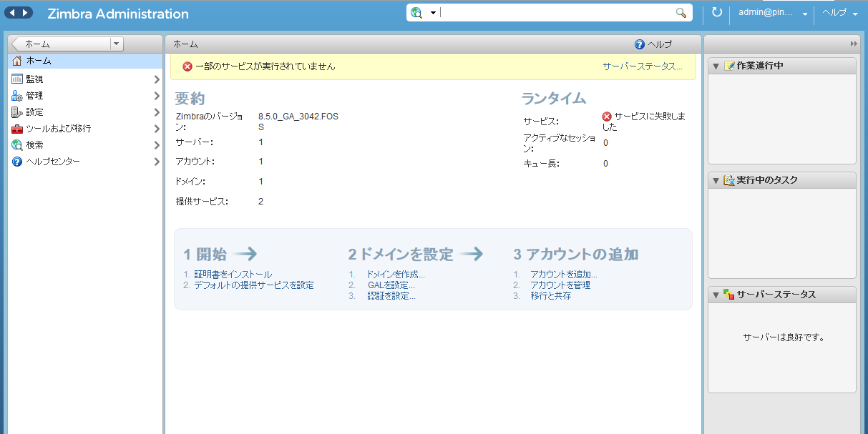
Task: Open 移行と共存 link
Action: coord(551,295)
